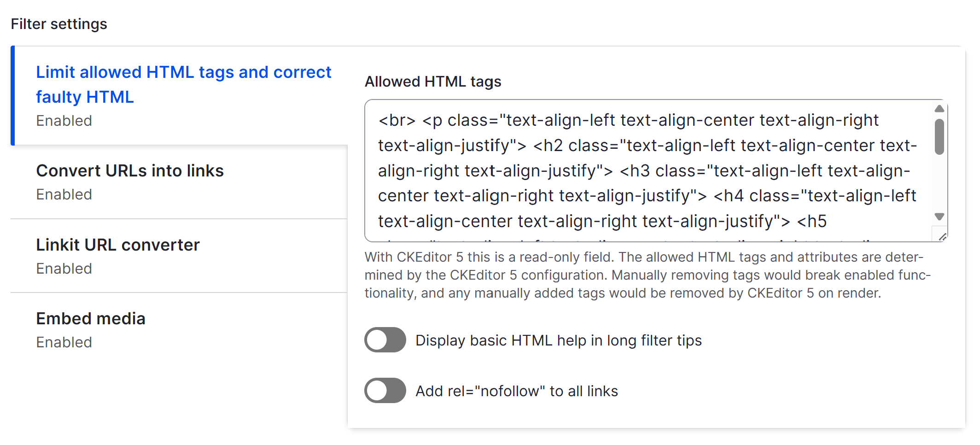Screen dimensions: 980x445
Task: Click Enabled status under Limit allowed HTML tags
Action: point(64,121)
